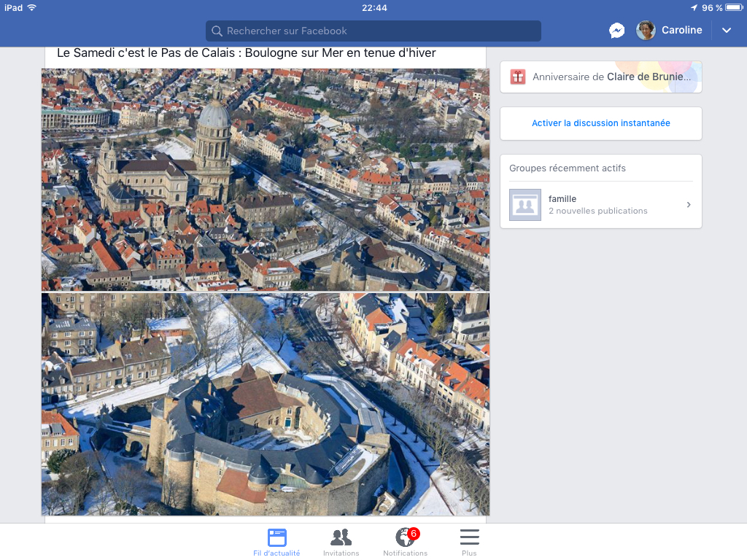The width and height of the screenshot is (747, 560).
Task: Tap the famille group icon
Action: pyautogui.click(x=525, y=205)
